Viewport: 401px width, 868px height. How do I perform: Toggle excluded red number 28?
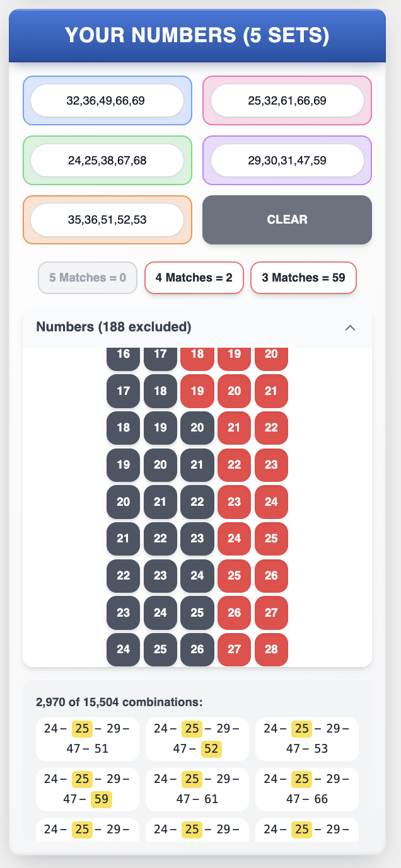[271, 649]
